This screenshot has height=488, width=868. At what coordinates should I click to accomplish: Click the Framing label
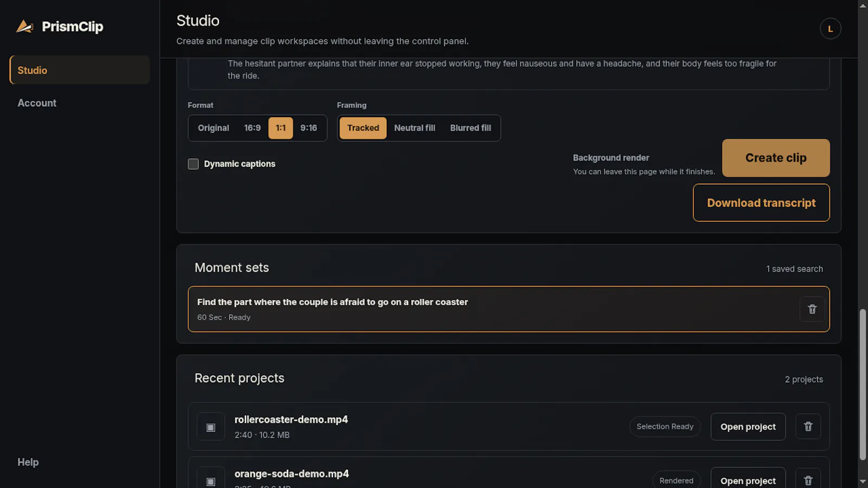(x=352, y=105)
